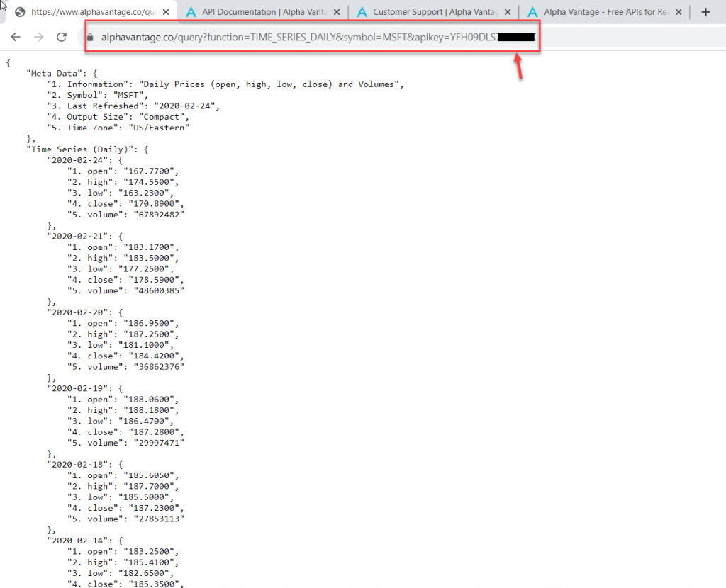Click the "2020-02-21" date key
Viewport: 726px width, 588px height.
coord(79,237)
